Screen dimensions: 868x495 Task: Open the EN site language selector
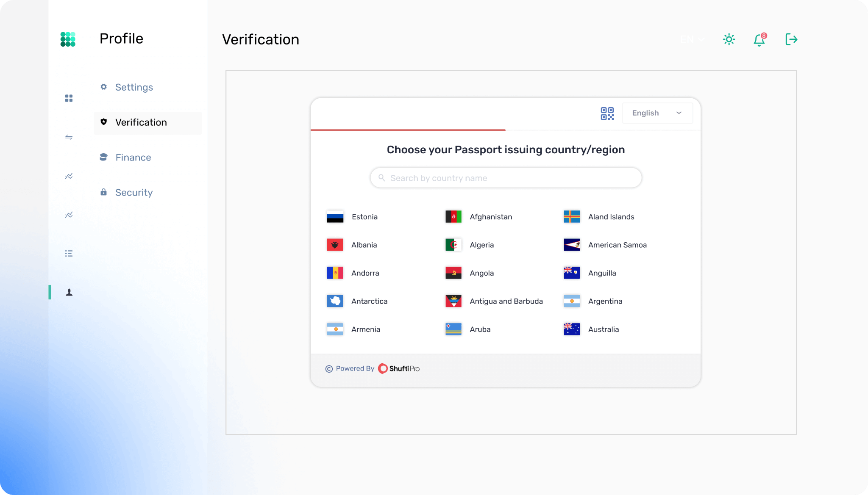(692, 39)
